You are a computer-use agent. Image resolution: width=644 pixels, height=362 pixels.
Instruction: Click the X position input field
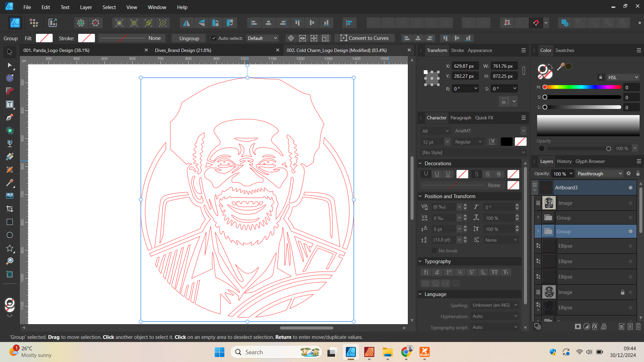coord(465,66)
